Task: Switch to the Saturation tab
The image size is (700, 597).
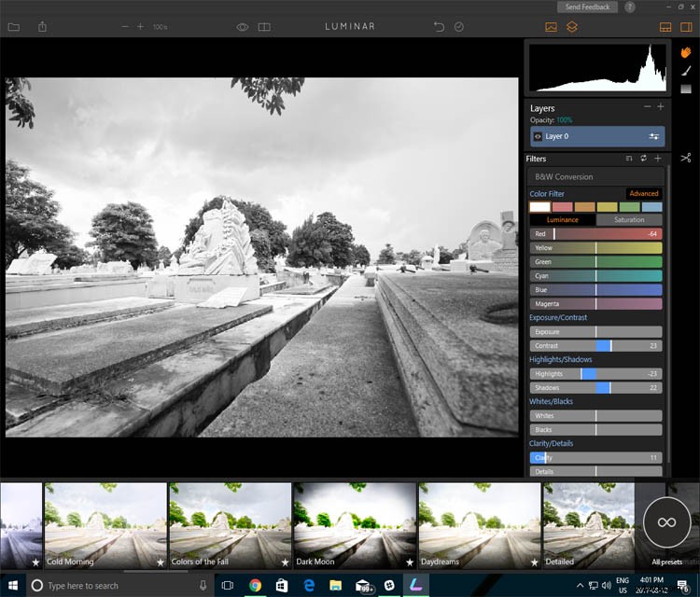Action: tap(629, 220)
